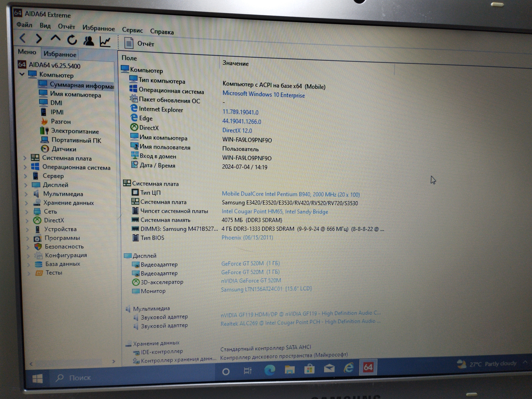Switch to the Меню tab
The height and width of the screenshot is (399, 532).
click(27, 52)
